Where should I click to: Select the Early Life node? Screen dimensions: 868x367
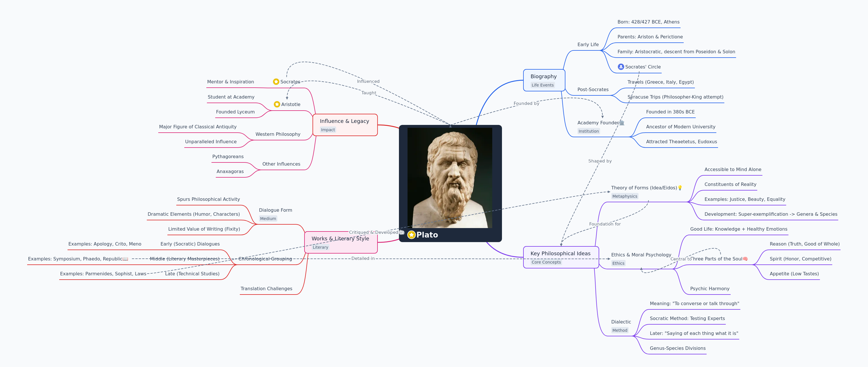tap(588, 44)
